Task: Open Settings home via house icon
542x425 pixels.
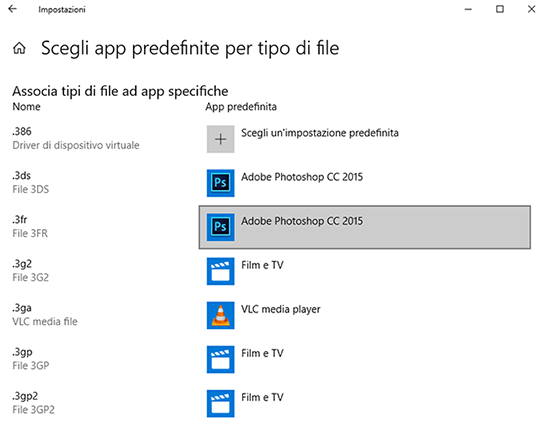Action: coord(19,48)
